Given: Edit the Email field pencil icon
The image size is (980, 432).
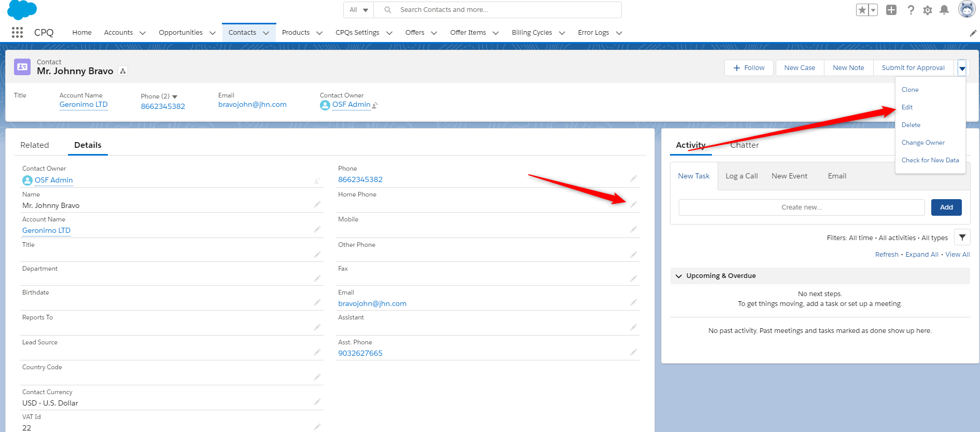Looking at the screenshot, I should (634, 302).
